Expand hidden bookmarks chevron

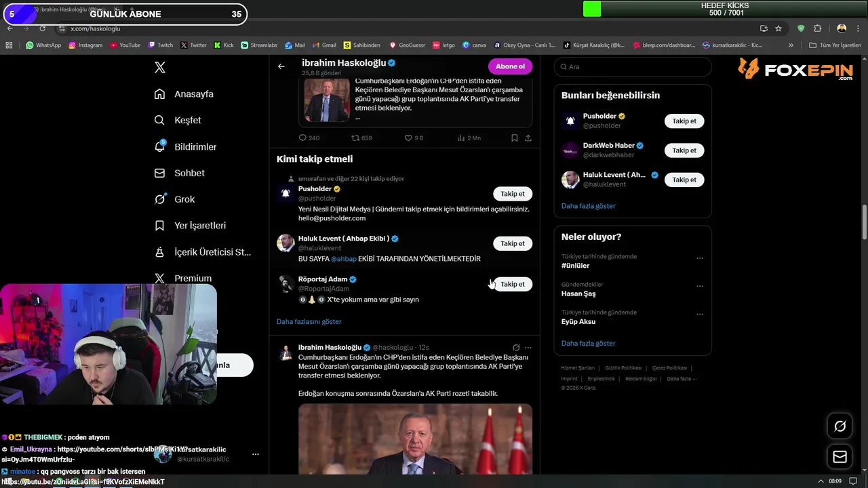[x=791, y=45]
